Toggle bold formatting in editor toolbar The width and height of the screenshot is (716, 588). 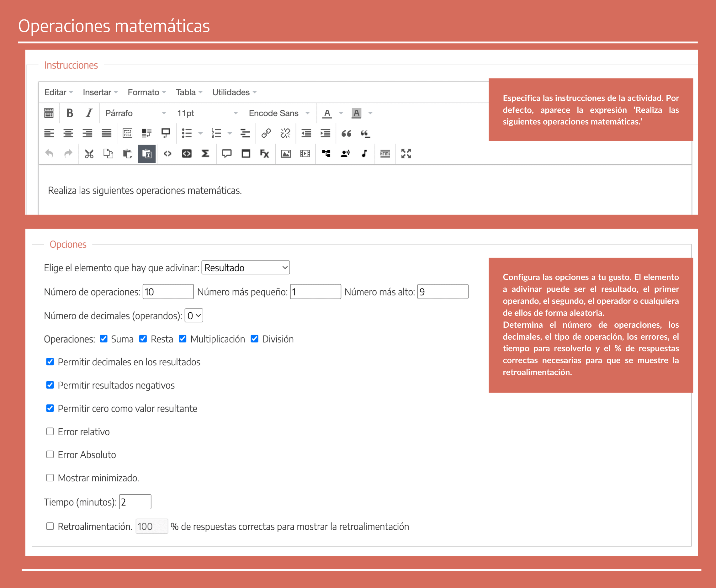pyautogui.click(x=70, y=113)
